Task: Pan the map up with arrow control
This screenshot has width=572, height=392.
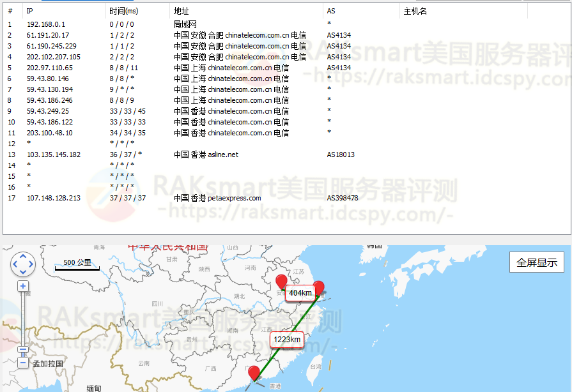Action: 23,257
